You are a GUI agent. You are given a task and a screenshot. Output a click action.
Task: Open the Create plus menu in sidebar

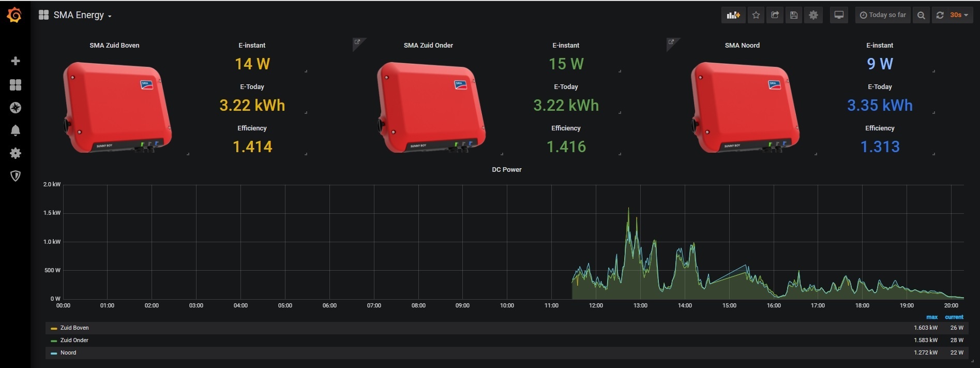16,61
